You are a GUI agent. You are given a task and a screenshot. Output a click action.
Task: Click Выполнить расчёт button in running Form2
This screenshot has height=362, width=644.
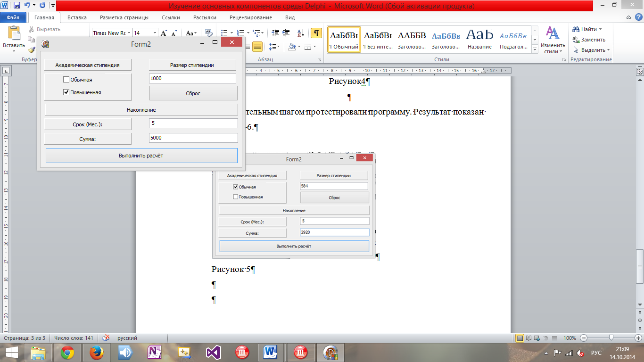point(141,156)
